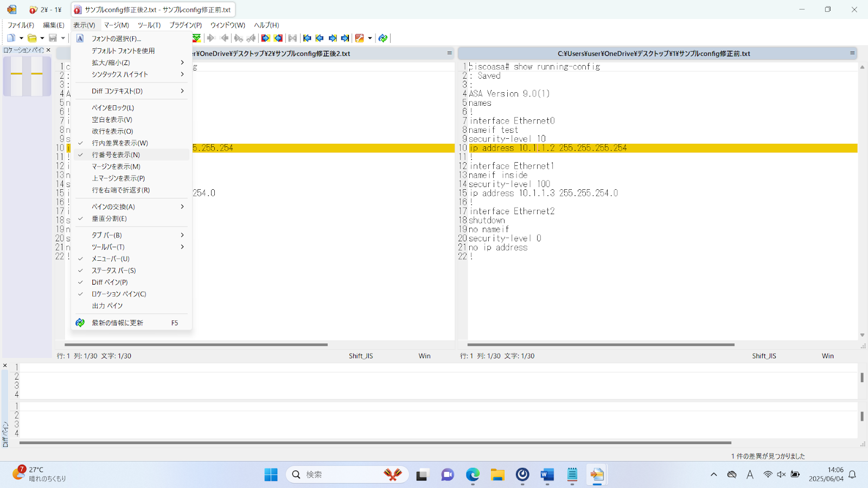The height and width of the screenshot is (488, 868).
Task: Toggle 行番号を表示(N) option
Action: (x=131, y=155)
